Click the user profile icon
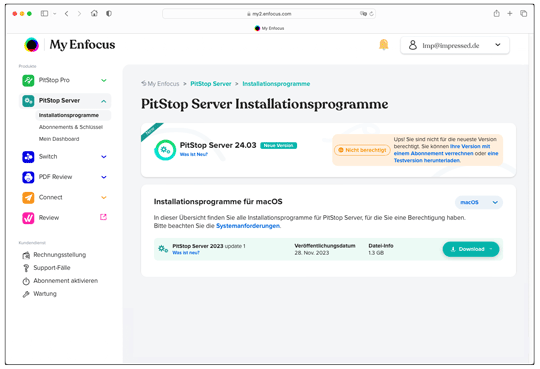This screenshot has height=369, width=540. pos(413,45)
